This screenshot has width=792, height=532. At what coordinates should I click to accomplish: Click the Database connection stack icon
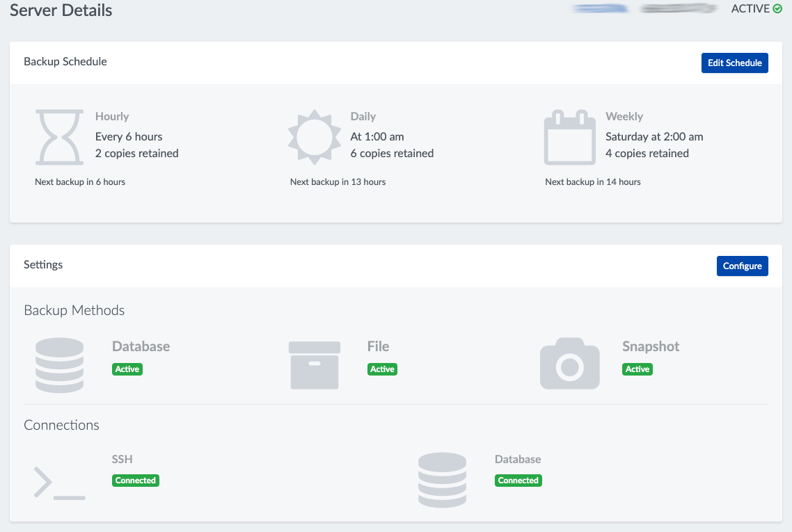(x=442, y=479)
